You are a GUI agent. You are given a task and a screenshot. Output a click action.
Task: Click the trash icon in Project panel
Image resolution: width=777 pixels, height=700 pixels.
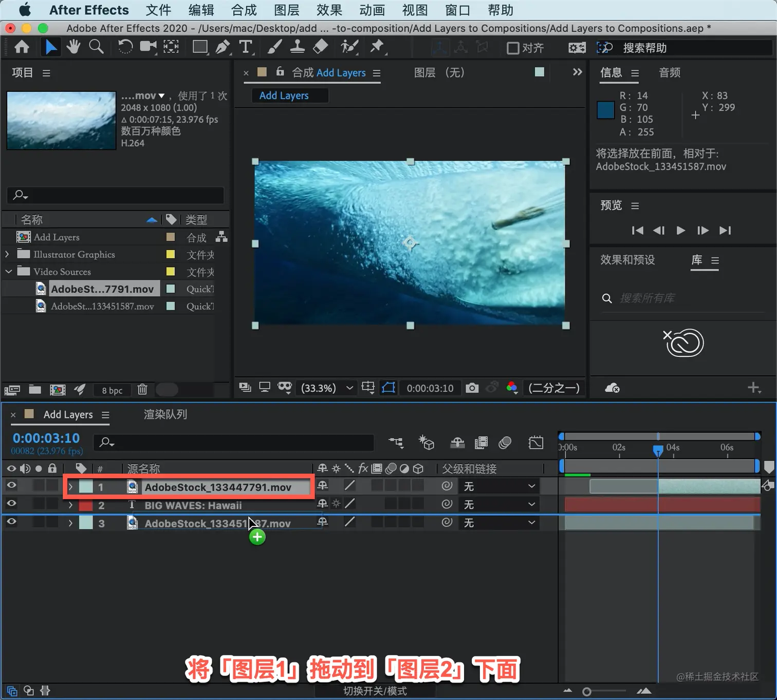tap(142, 390)
